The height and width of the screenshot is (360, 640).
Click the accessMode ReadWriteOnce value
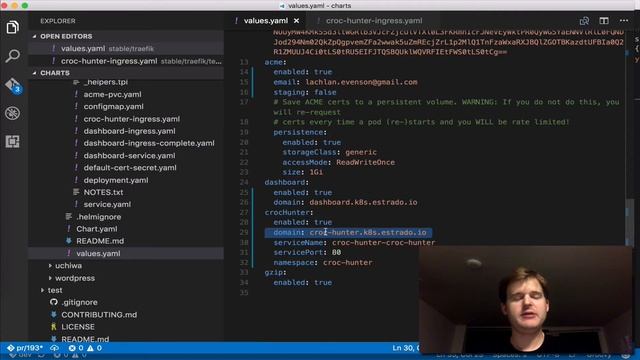coord(365,162)
